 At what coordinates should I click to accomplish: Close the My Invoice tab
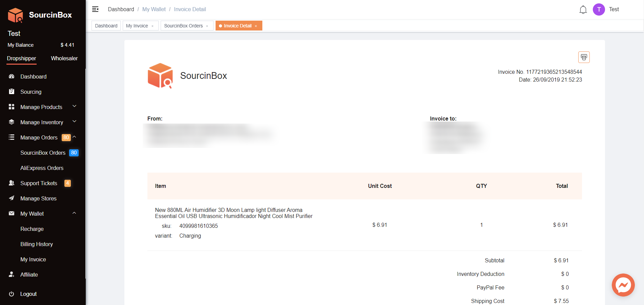click(153, 26)
